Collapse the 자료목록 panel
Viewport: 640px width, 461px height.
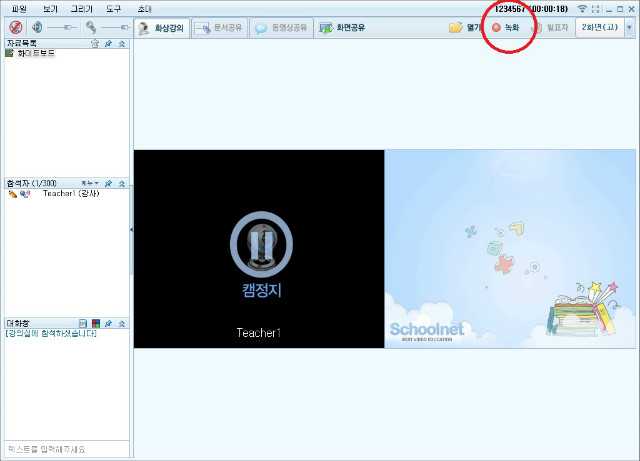pos(122,44)
